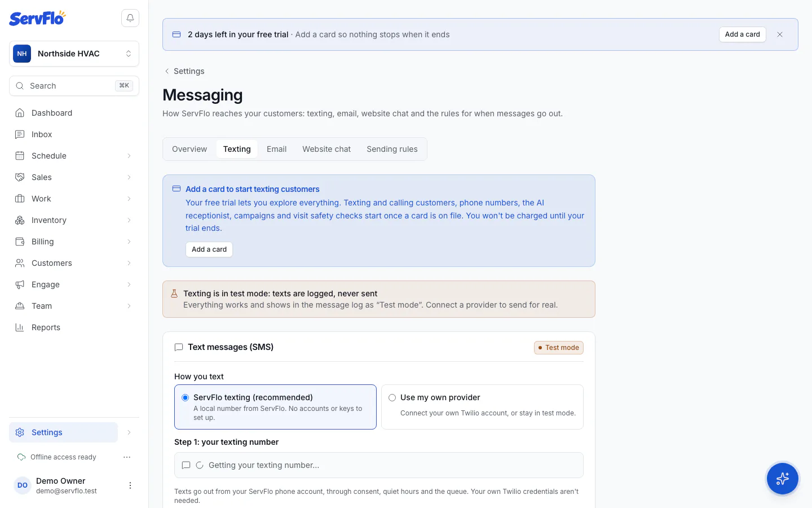Expand Settings submenu chevron
Image resolution: width=812 pixels, height=508 pixels.
(129, 432)
